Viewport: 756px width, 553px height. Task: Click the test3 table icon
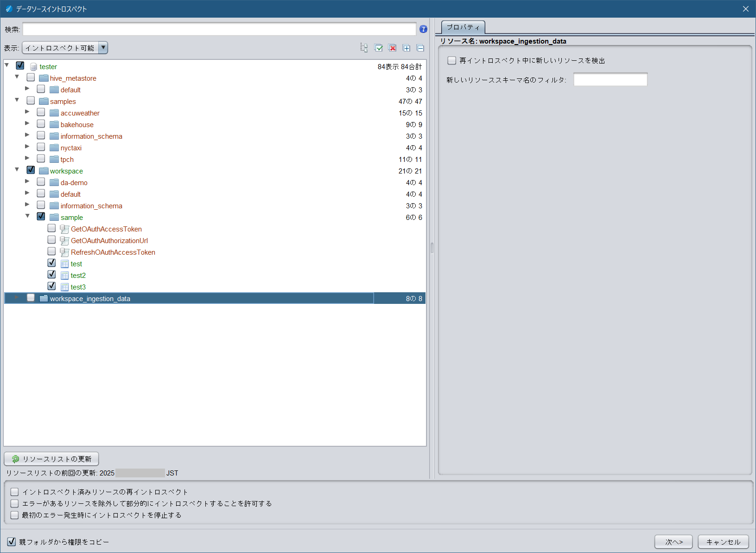click(65, 287)
